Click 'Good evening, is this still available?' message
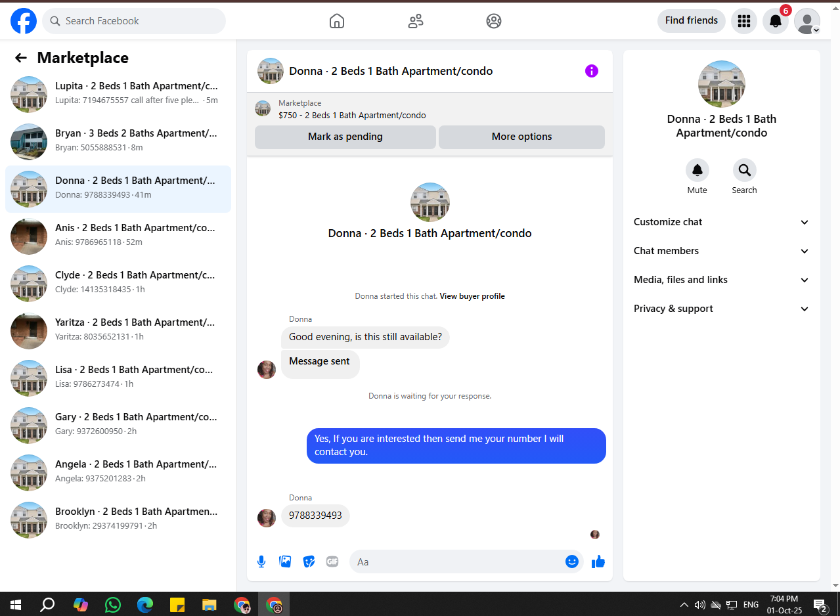This screenshot has width=840, height=616. click(x=365, y=338)
